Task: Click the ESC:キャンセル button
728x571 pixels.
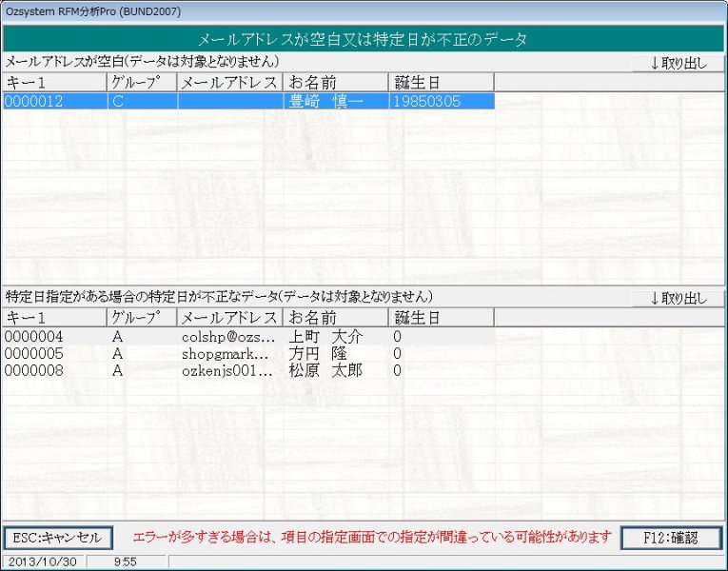Action: tap(58, 538)
